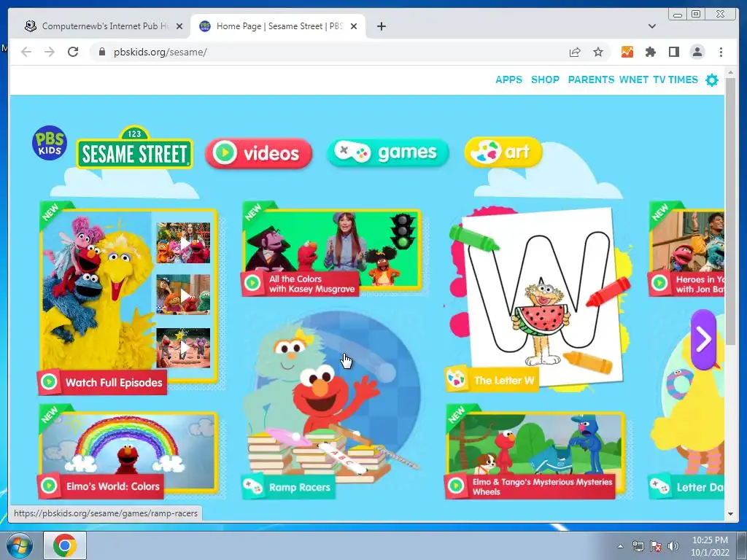Viewport: 747px width, 560px height.
Task: Close the Sesame Street tab
Action: tap(354, 26)
